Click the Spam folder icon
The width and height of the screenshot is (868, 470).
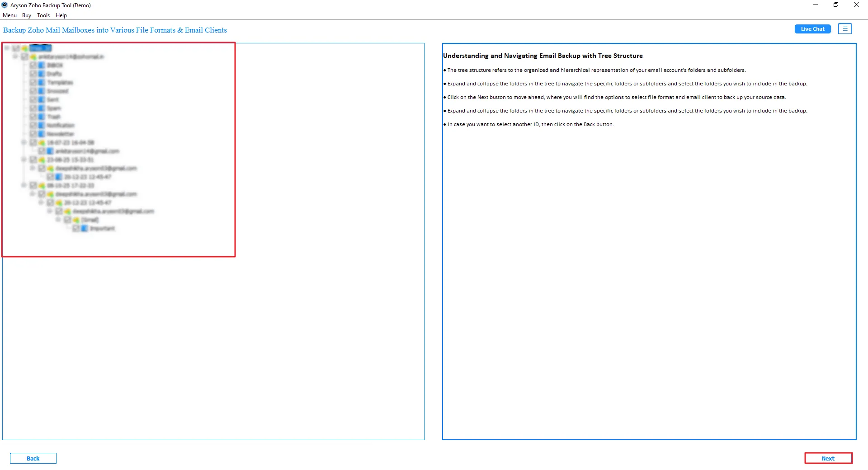tap(42, 108)
